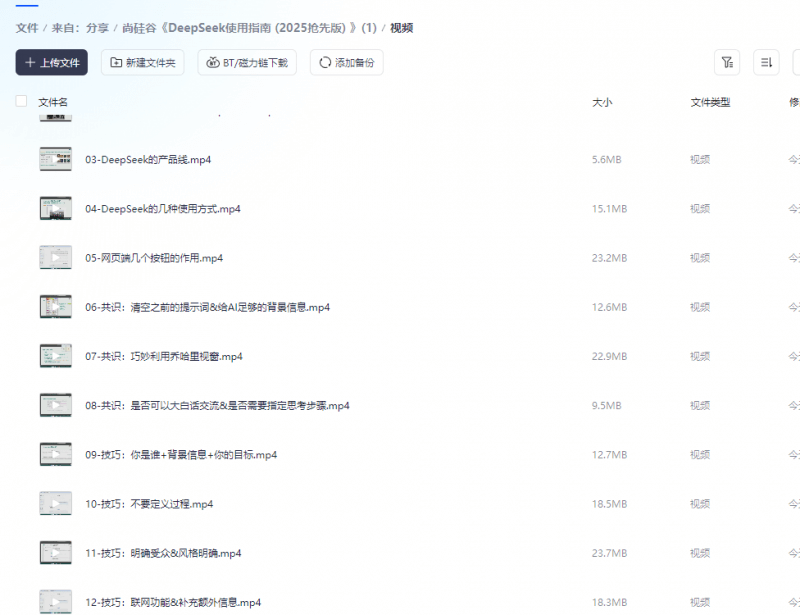Select the BT/磁力链下载 download icon
This screenshot has width=800, height=615.
(x=210, y=62)
